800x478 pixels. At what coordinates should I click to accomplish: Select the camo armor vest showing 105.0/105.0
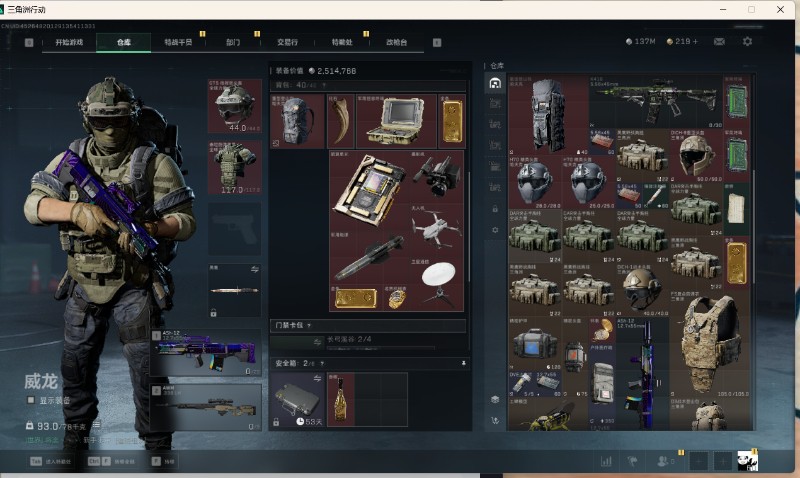pyautogui.click(x=709, y=344)
